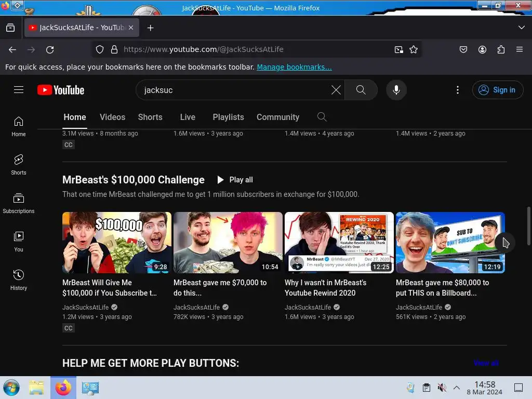The height and width of the screenshot is (399, 532).
Task: Open YouTube settings three-dot menu
Action: point(458,90)
